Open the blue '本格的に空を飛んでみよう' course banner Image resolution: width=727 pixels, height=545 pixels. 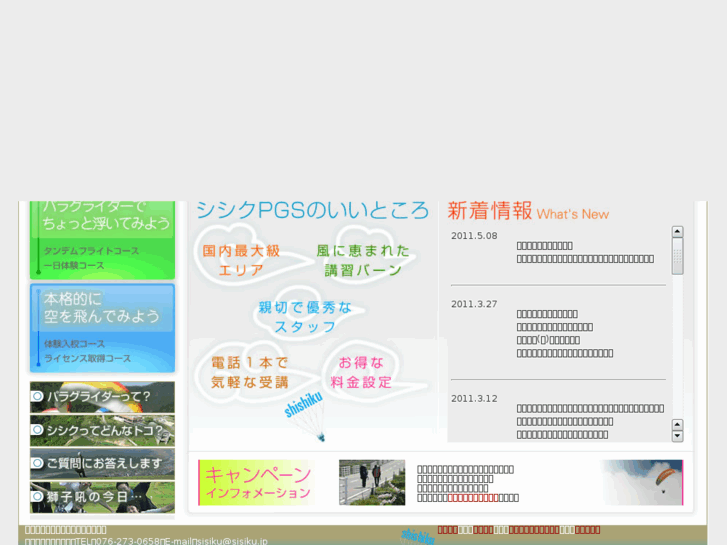point(102,328)
